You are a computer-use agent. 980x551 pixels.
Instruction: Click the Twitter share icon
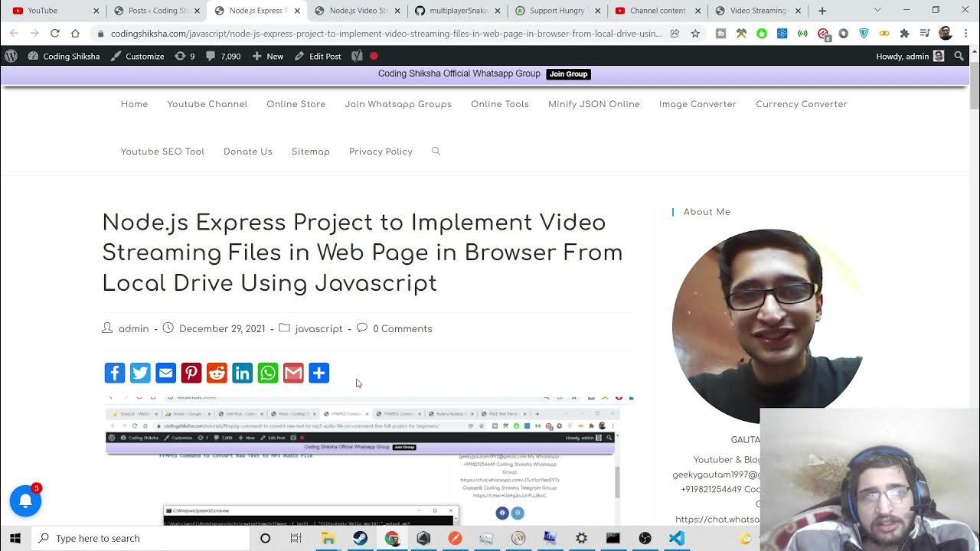140,373
